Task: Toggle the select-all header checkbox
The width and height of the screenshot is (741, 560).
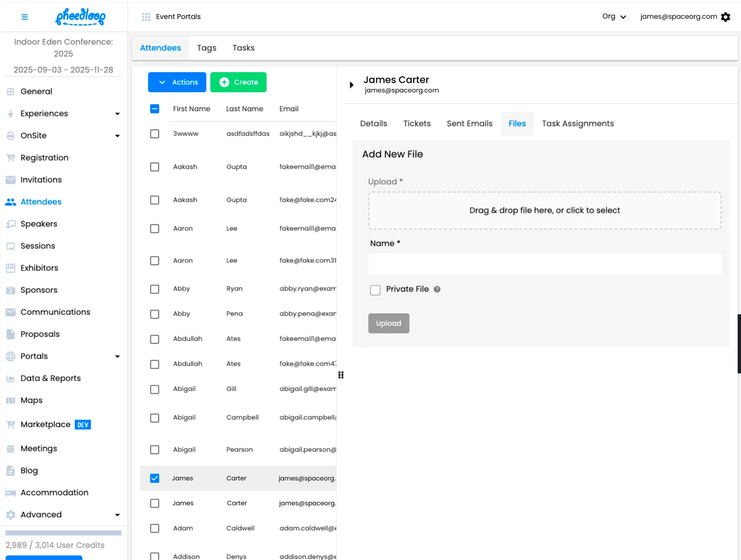Action: coord(154,109)
